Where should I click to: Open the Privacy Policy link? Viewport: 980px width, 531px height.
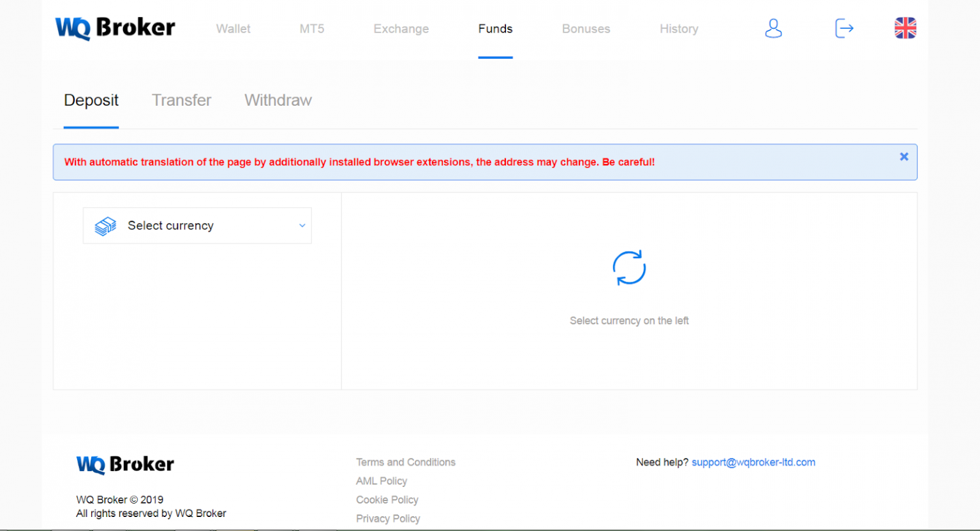tap(388, 519)
